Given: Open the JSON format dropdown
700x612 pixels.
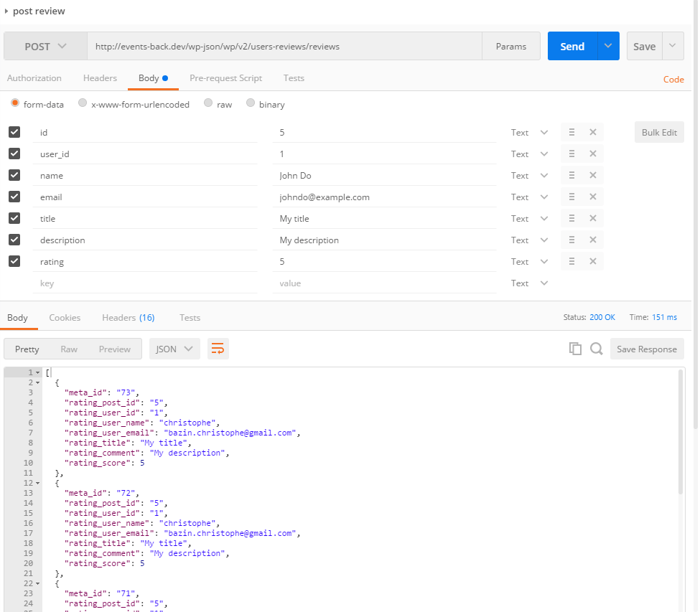Looking at the screenshot, I should [174, 349].
